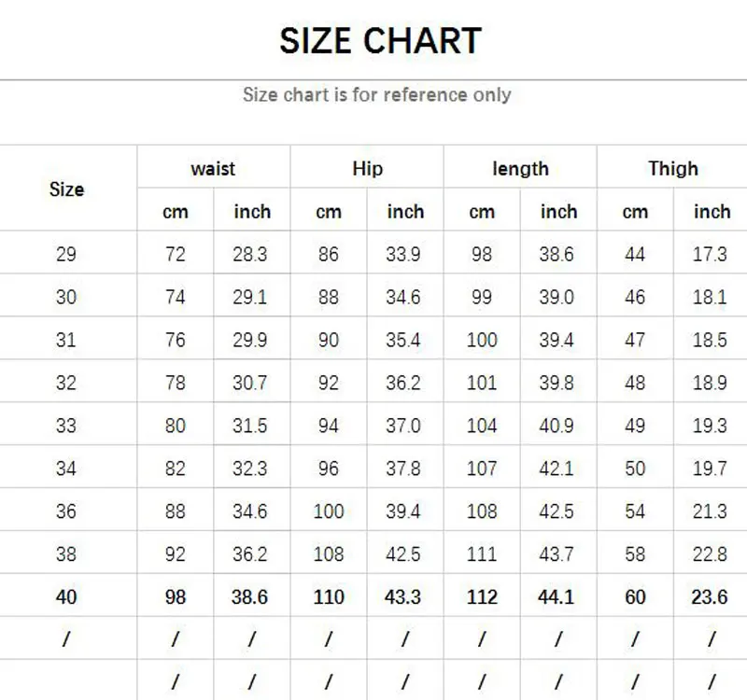Click the SIZE CHART title
Screen dimensions: 747x700
pyautogui.click(x=380, y=41)
